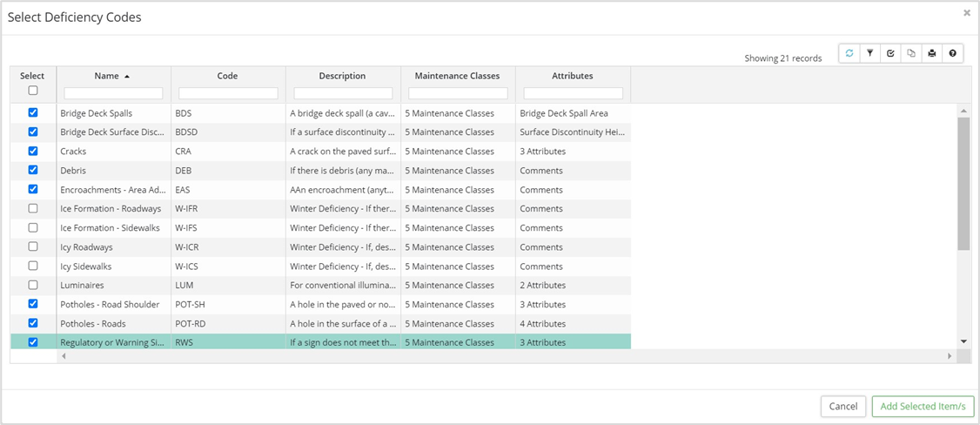Viewport: 980px width, 425px height.
Task: Click the Debris name cell
Action: click(x=114, y=171)
